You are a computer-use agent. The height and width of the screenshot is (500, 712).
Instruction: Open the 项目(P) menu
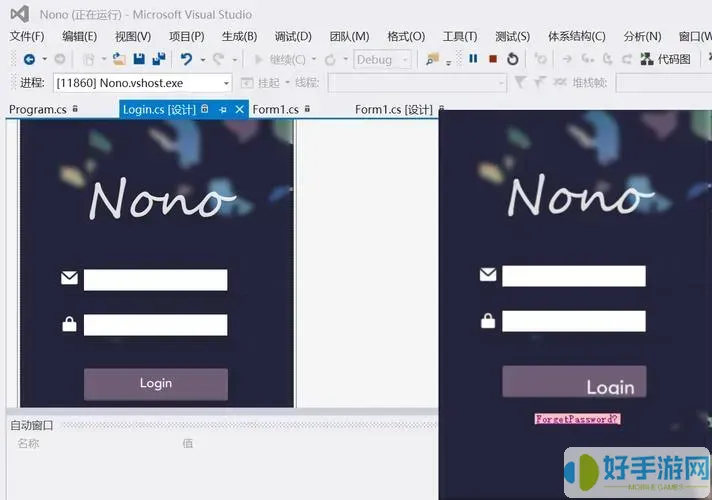tap(186, 36)
